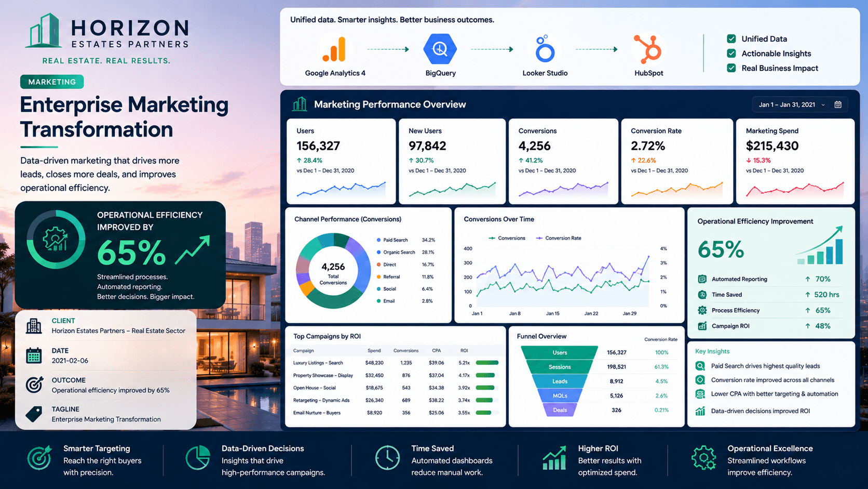
Task: Click the MQLs funnel stage
Action: pyautogui.click(x=560, y=395)
